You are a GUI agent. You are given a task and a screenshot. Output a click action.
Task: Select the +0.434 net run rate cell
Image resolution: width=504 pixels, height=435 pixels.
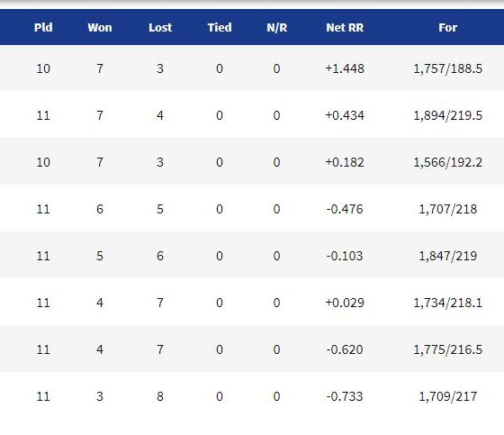tap(345, 115)
